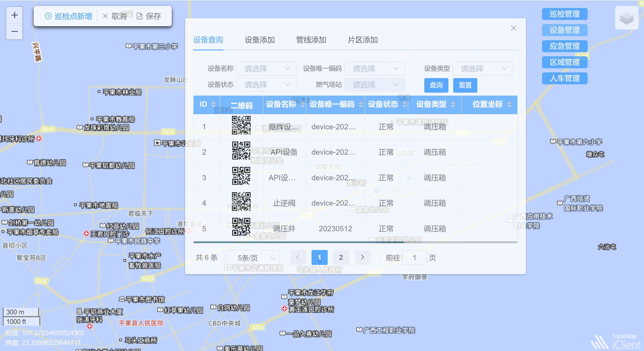
Task: Focus the 前往 page number input
Action: [x=414, y=257]
